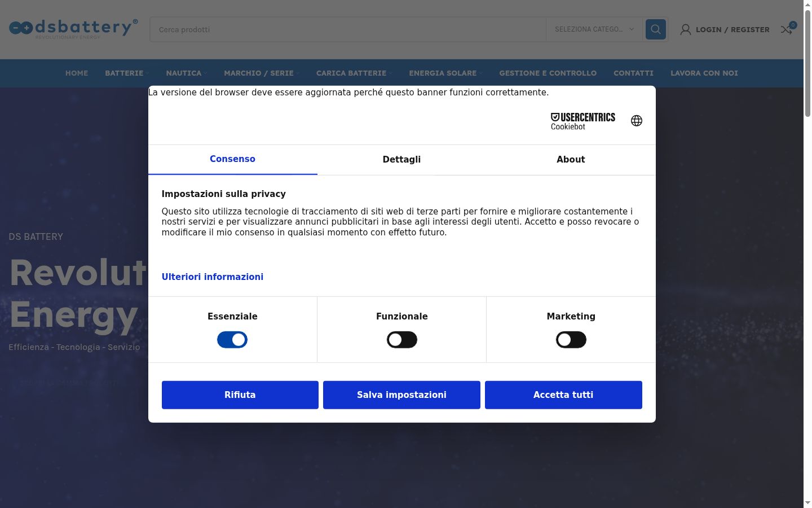
Task: Open the Lavora con noi page
Action: 704,73
